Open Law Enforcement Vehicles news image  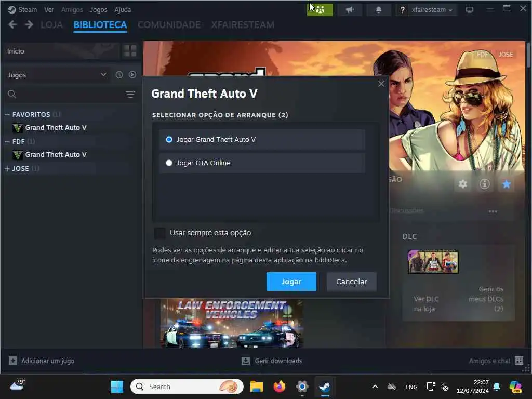click(232, 323)
